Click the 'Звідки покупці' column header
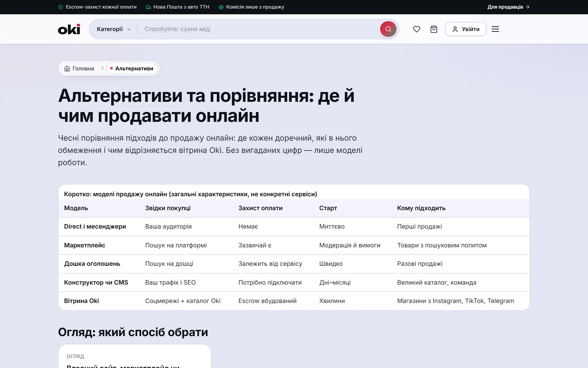Viewport: 588px width, 368px height. (168, 208)
